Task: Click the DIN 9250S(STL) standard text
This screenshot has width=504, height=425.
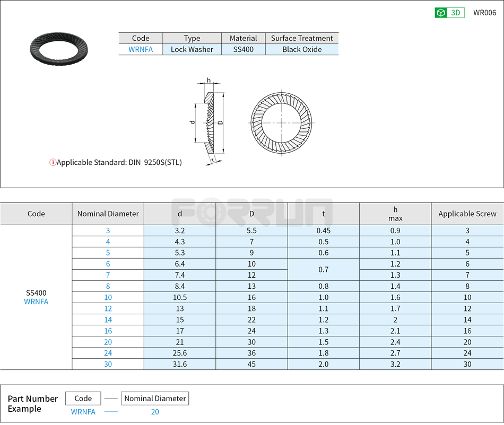Action: tap(157, 163)
